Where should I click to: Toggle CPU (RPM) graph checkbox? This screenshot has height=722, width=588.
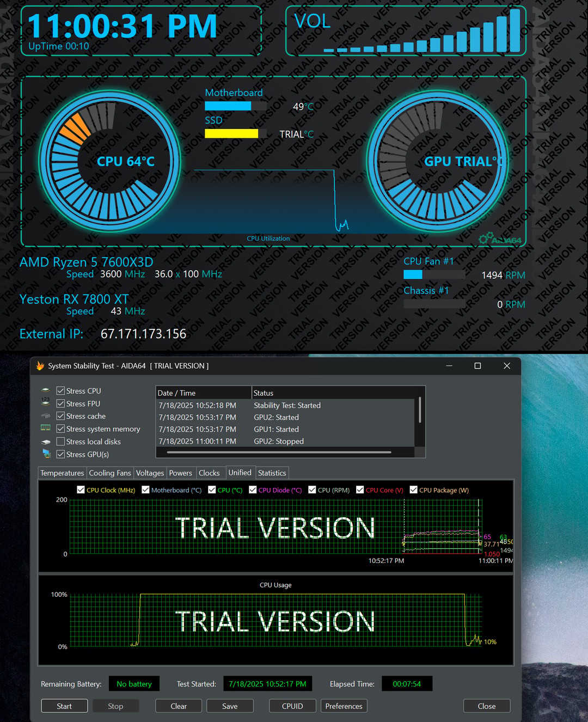[312, 490]
